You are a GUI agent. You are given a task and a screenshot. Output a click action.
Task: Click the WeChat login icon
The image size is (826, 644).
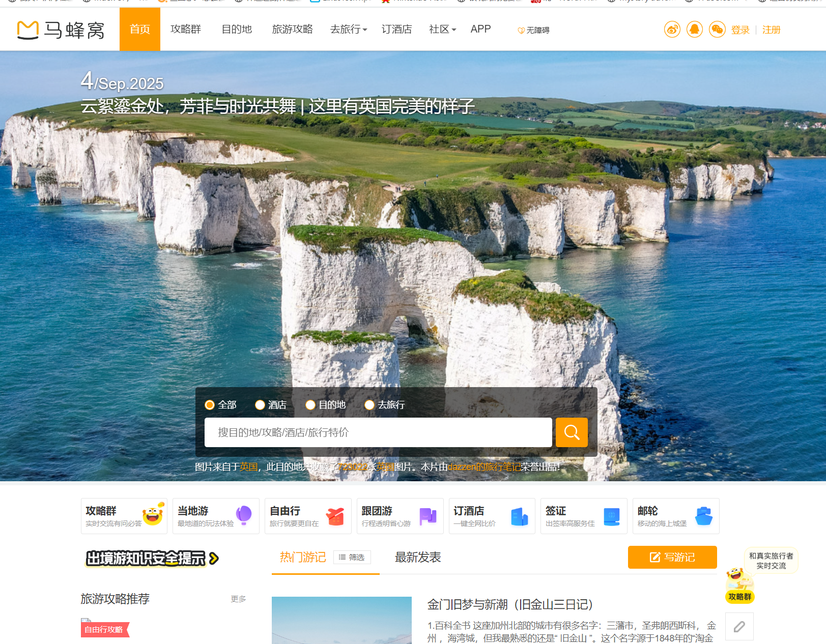coord(717,30)
